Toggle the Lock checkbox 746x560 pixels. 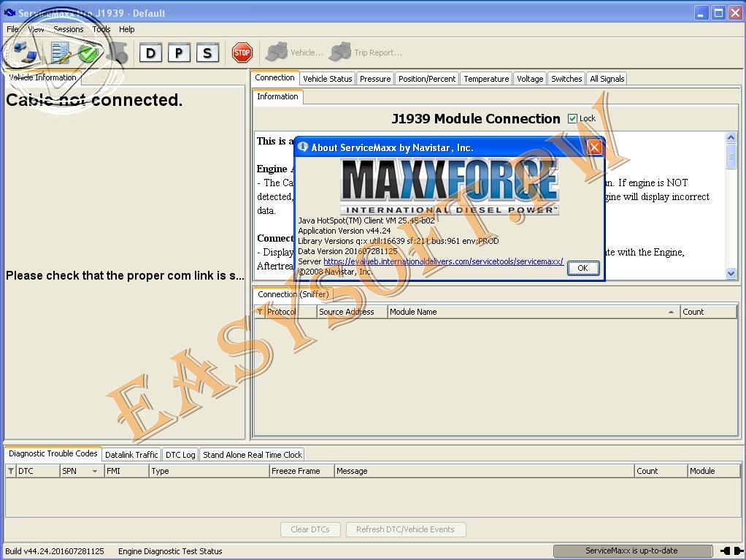pos(572,118)
